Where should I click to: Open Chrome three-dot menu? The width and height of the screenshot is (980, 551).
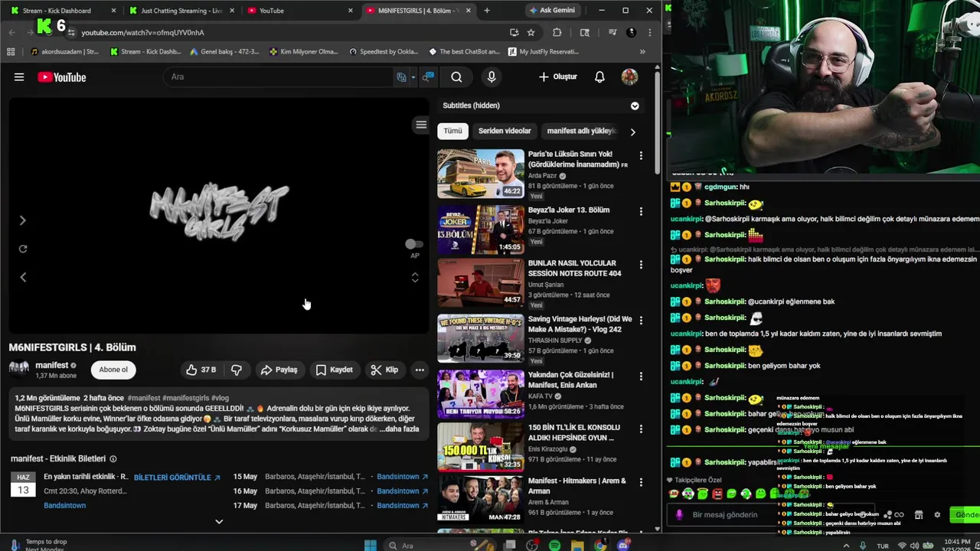649,32
